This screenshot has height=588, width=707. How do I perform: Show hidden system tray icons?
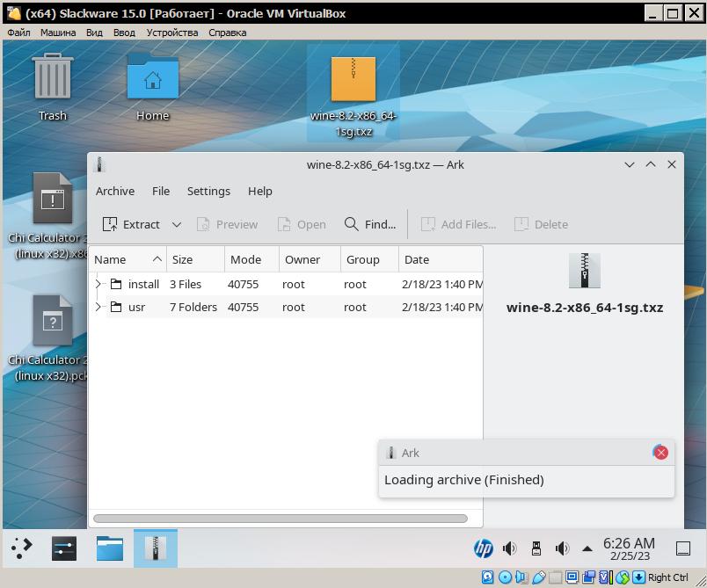tap(587, 549)
